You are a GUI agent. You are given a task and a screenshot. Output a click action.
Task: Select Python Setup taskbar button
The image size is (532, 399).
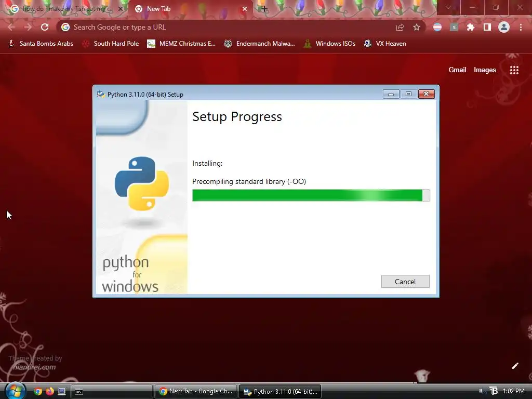pos(280,392)
